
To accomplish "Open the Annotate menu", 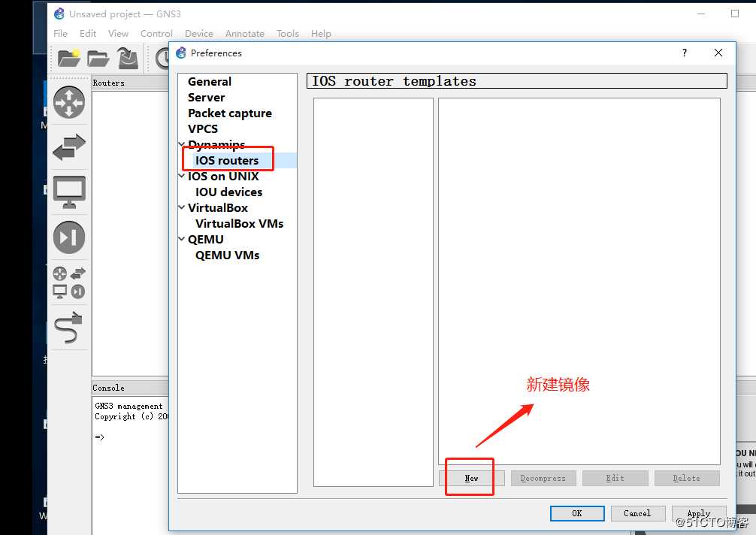I will (x=244, y=33).
